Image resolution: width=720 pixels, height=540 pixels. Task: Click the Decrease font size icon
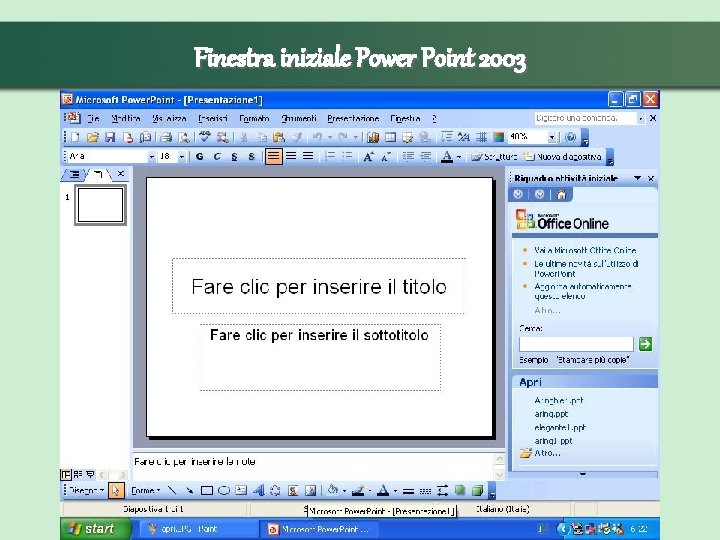point(386,157)
